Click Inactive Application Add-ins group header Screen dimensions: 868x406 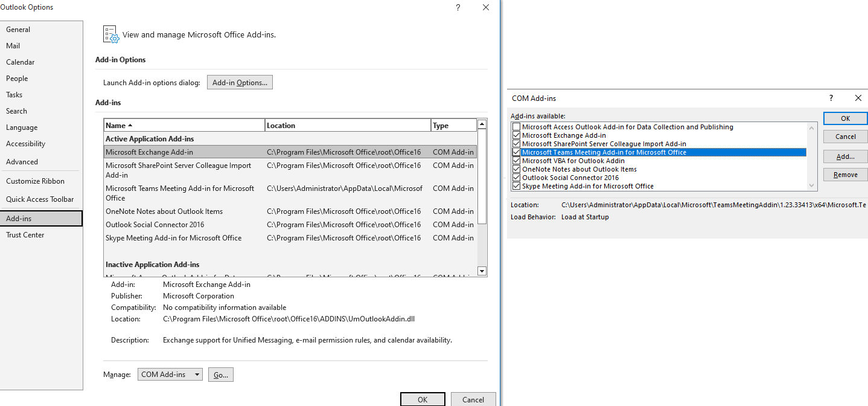[x=153, y=265]
